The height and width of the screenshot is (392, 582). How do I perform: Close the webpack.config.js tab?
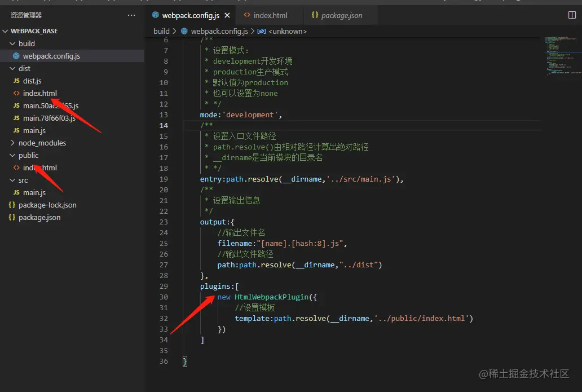(x=227, y=15)
